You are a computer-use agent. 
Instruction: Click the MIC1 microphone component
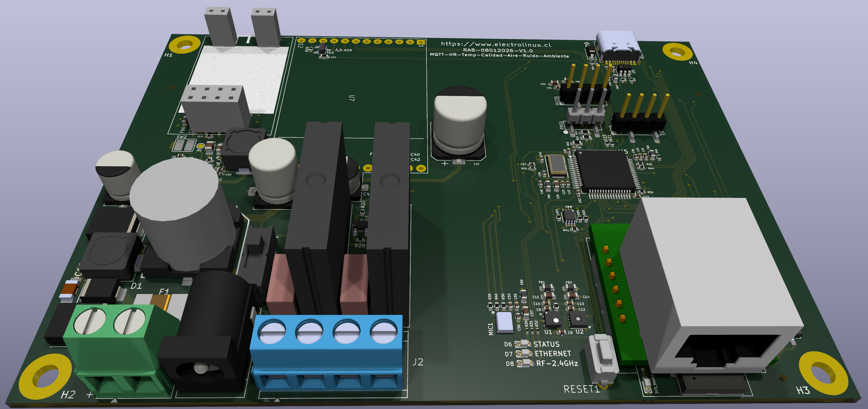click(504, 322)
